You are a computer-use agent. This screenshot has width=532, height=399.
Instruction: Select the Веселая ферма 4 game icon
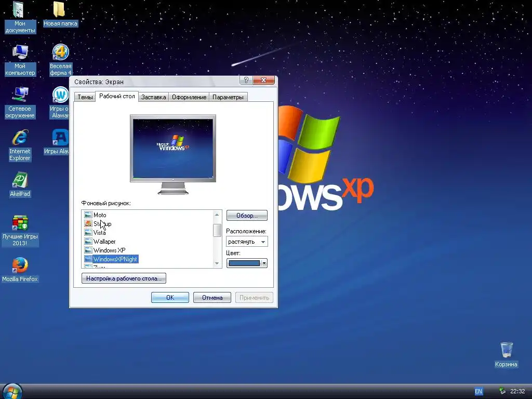click(x=60, y=60)
